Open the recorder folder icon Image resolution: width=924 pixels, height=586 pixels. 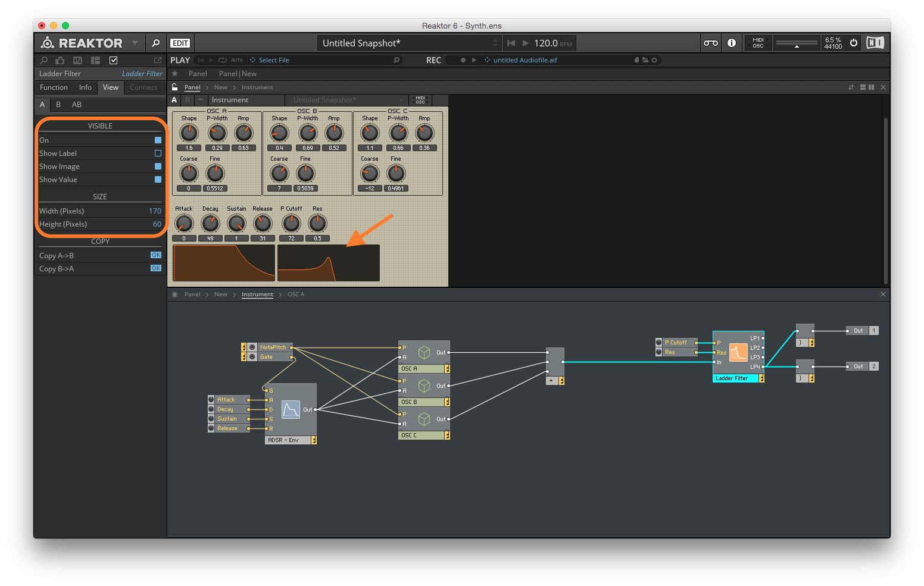coord(645,60)
